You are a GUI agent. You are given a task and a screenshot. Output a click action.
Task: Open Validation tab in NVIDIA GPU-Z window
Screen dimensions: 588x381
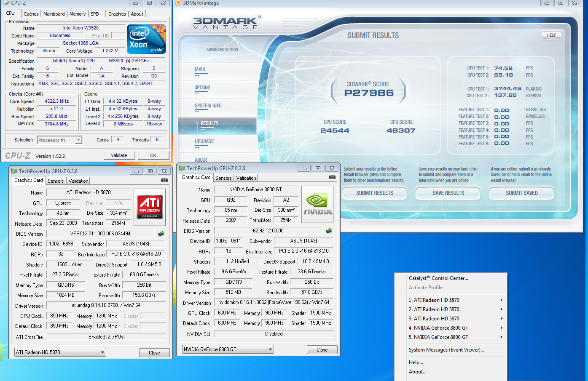[x=246, y=178]
